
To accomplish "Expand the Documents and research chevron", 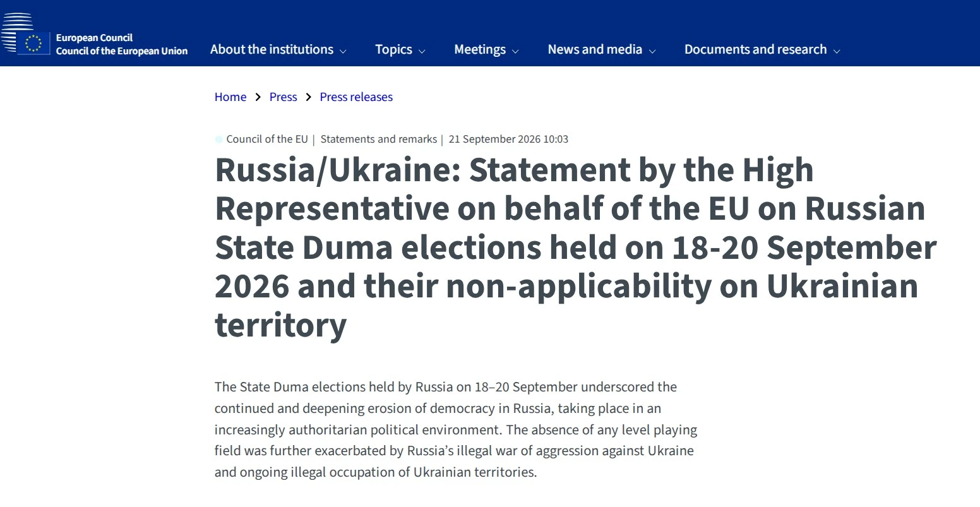I will 837,51.
